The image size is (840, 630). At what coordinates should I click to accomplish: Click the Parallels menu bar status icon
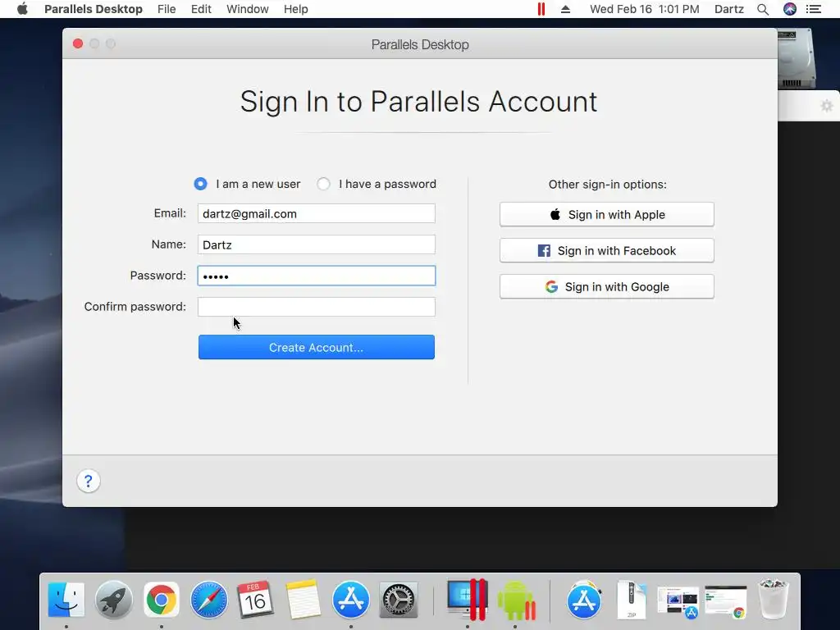541,9
